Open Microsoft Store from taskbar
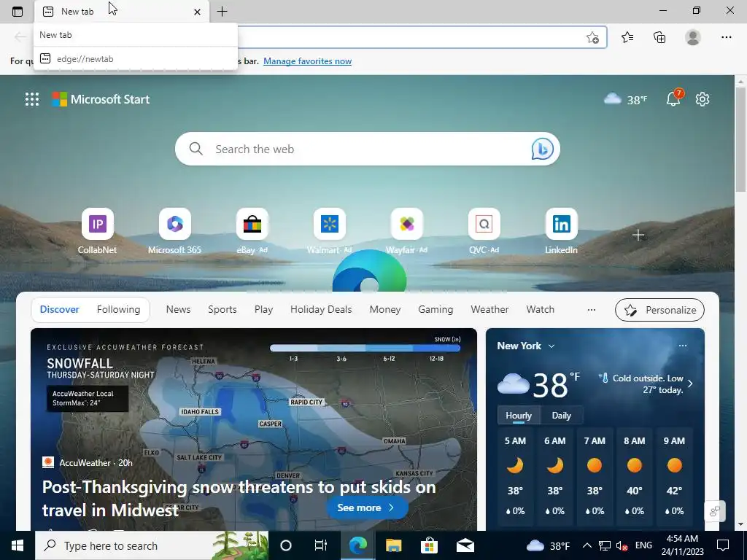Screen dimensions: 747x560 429,545
